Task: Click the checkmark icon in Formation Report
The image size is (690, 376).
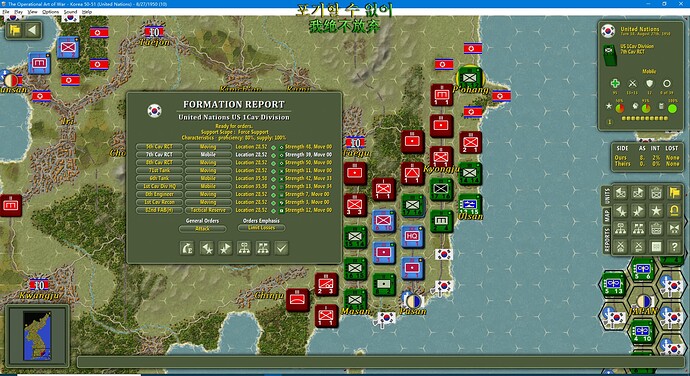Action: 281,248
